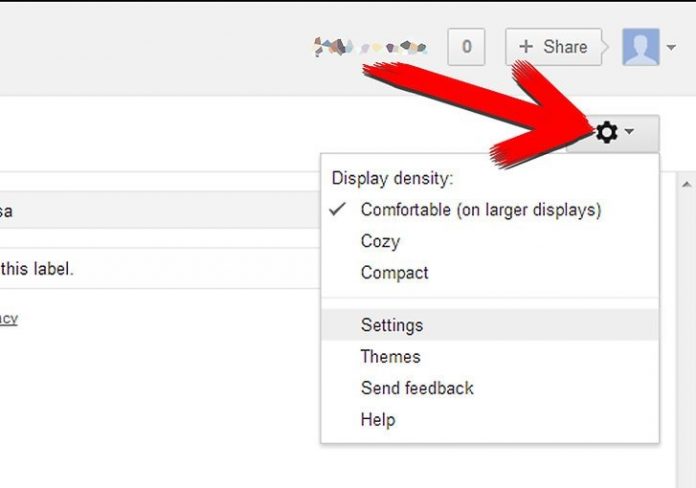Click the scrollbar up arrow
Screen dimensions: 696x488
(686, 185)
